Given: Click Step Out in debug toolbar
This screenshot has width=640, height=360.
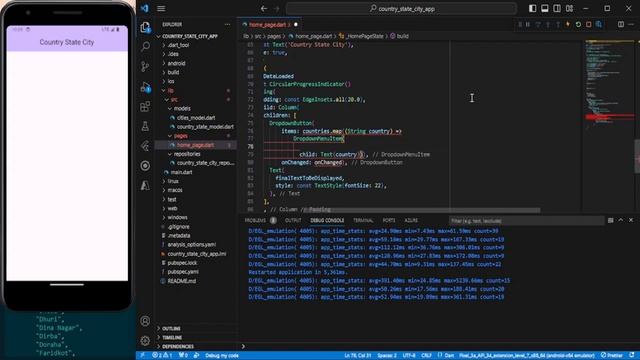Looking at the screenshot, I should 558,25.
